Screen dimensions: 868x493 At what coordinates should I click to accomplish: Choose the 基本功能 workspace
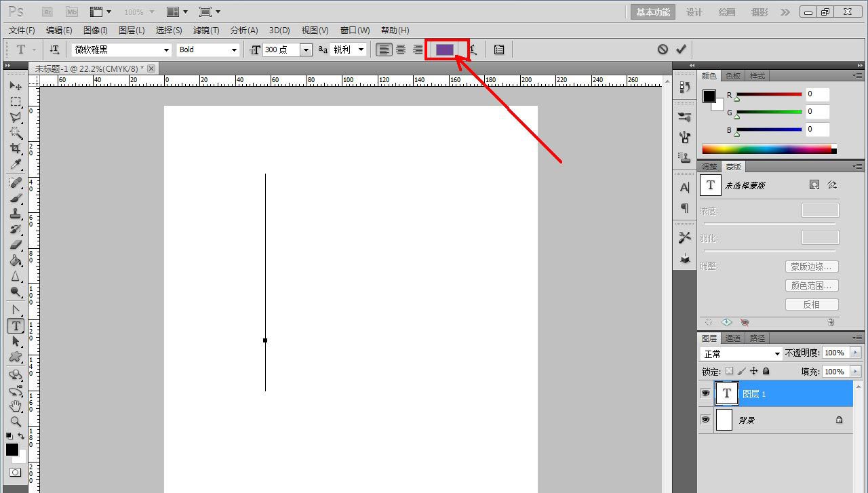click(x=653, y=12)
